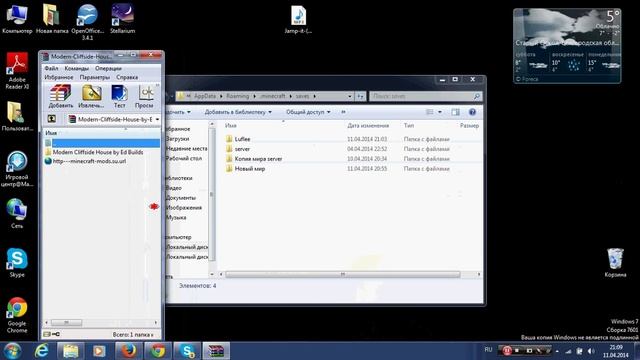Select the Luffee folder in Explorer
Screen dimensions: 640x360
point(242,139)
